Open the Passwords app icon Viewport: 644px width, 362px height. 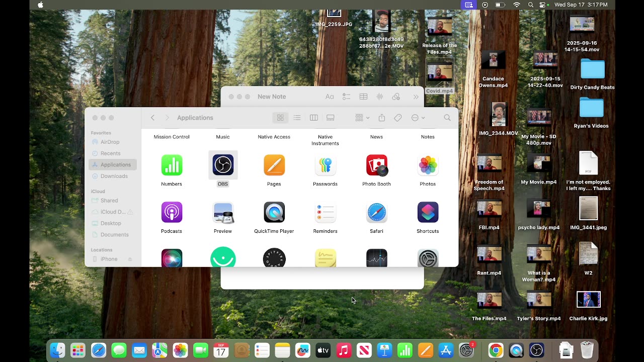tap(326, 165)
